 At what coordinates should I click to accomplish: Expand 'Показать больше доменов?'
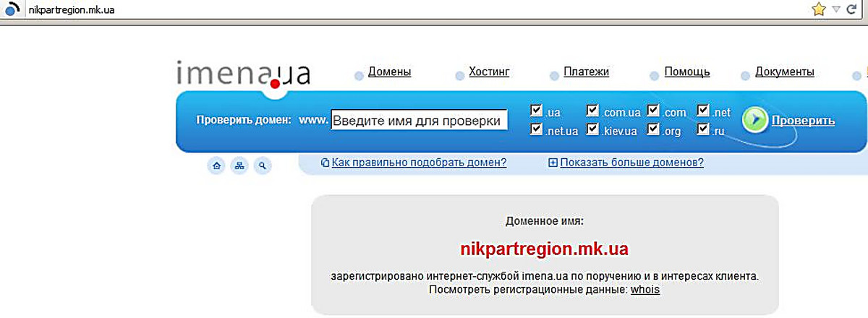click(631, 163)
